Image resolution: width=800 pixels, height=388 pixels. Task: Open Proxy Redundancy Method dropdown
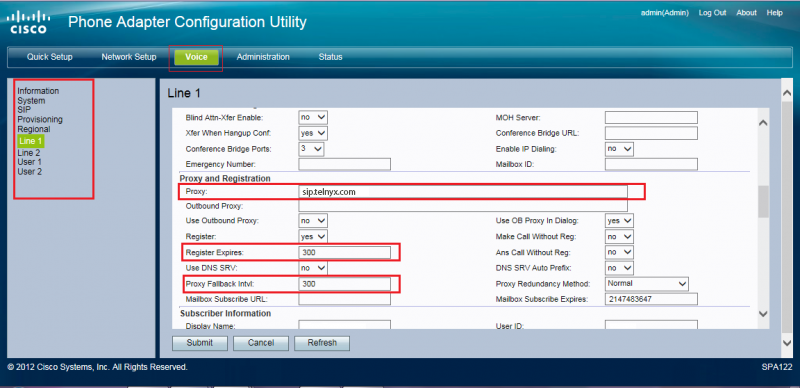(647, 283)
